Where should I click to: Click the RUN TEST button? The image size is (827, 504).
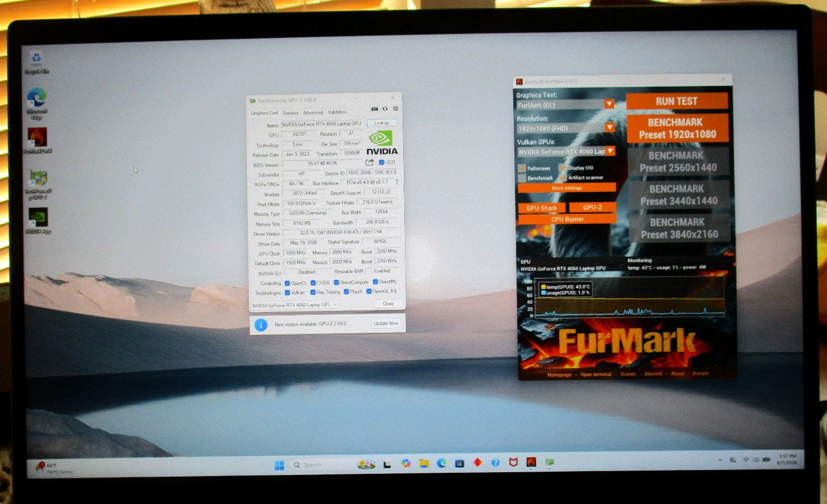click(x=677, y=101)
